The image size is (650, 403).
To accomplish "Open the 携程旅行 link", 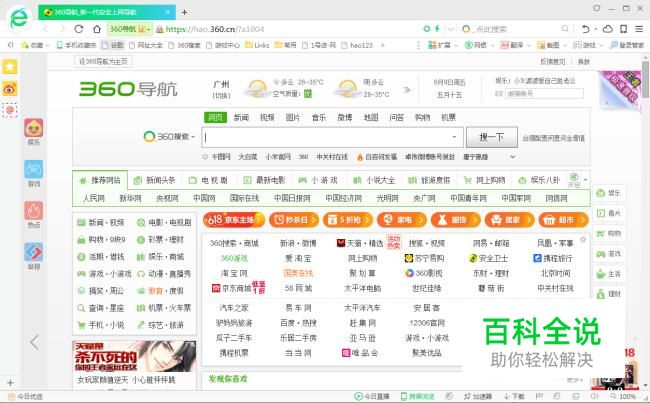I will coord(553,258).
